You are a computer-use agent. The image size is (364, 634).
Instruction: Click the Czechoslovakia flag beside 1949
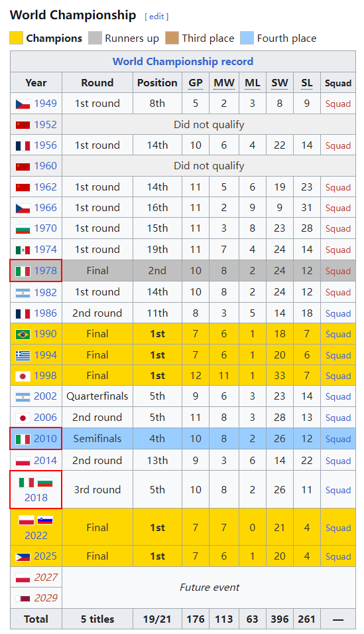(x=23, y=104)
